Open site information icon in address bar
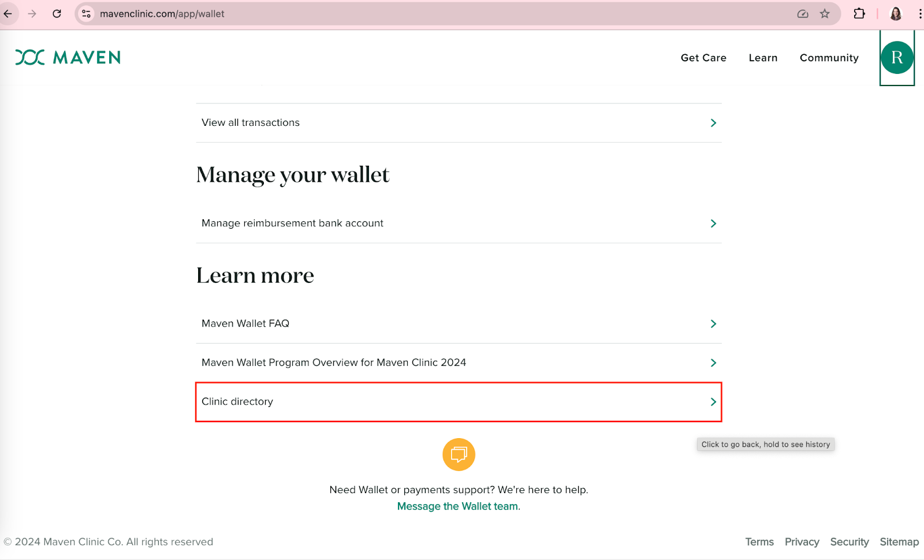 click(x=87, y=14)
